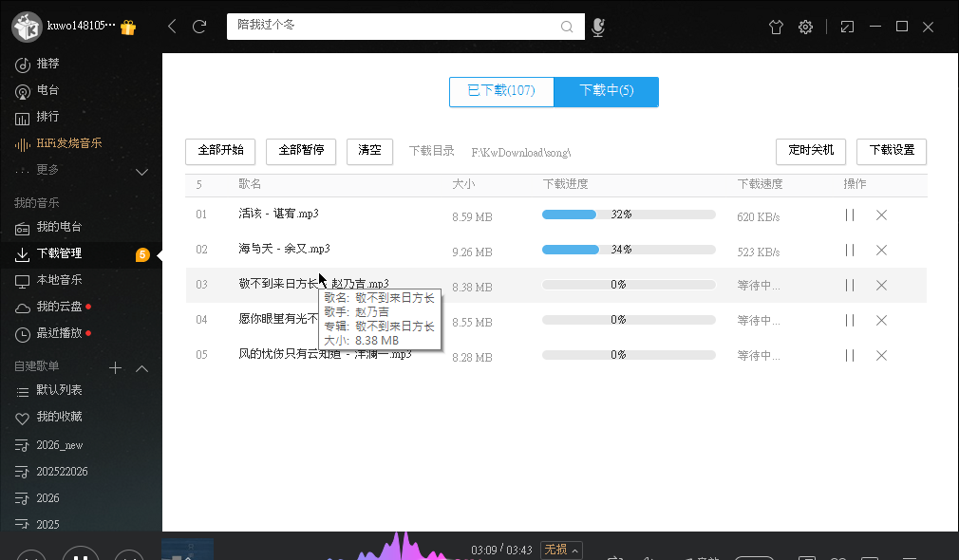Expand the 更多 section in sidebar
The height and width of the screenshot is (560, 959).
pyautogui.click(x=142, y=172)
